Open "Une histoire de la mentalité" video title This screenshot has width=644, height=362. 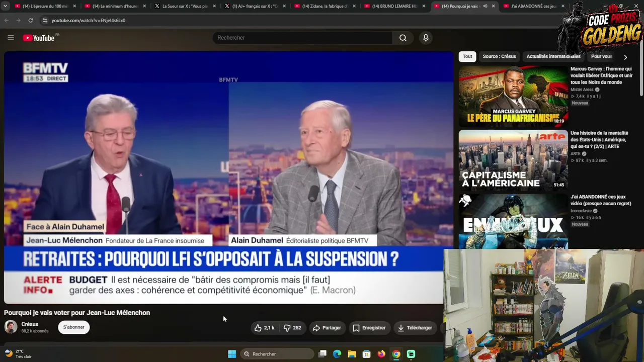[599, 140]
